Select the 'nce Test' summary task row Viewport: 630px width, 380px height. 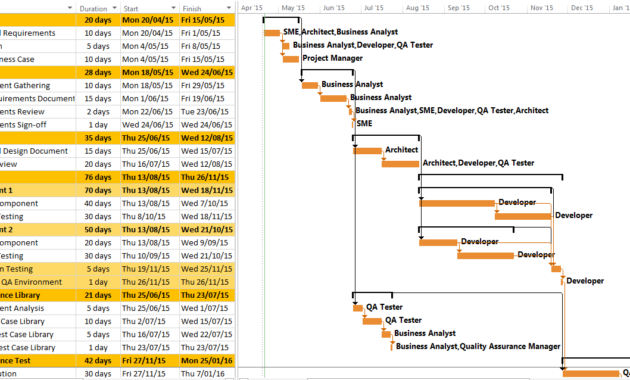tap(38, 361)
